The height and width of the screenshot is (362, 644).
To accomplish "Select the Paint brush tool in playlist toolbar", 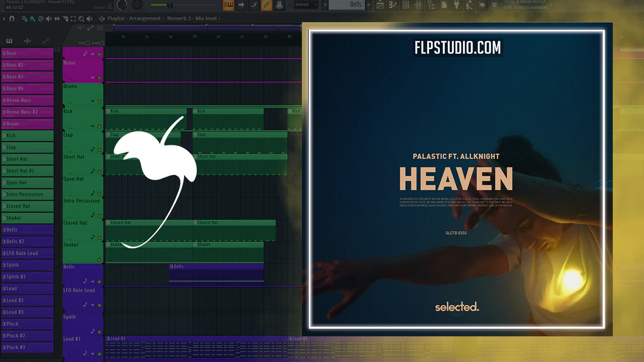I will pyautogui.click(x=32, y=19).
